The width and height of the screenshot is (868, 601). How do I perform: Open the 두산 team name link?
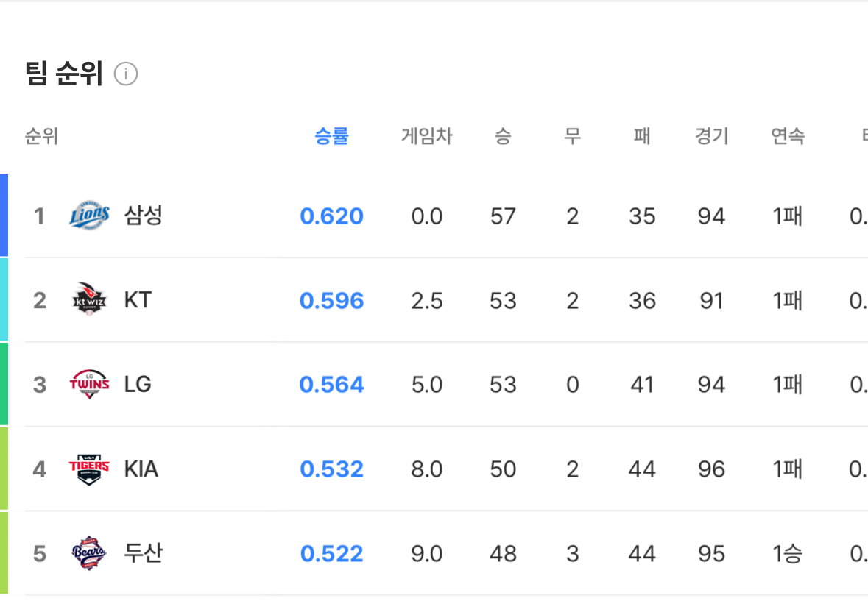[144, 553]
